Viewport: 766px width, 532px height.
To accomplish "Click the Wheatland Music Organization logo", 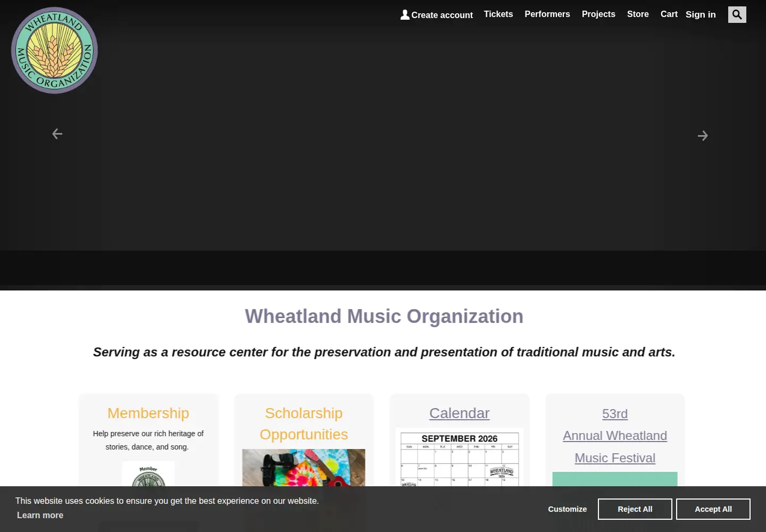I will pyautogui.click(x=54, y=51).
